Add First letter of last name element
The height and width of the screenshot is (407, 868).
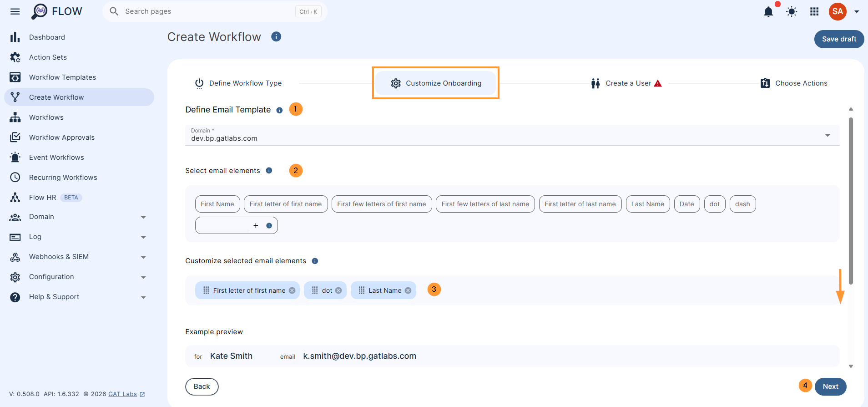click(580, 204)
